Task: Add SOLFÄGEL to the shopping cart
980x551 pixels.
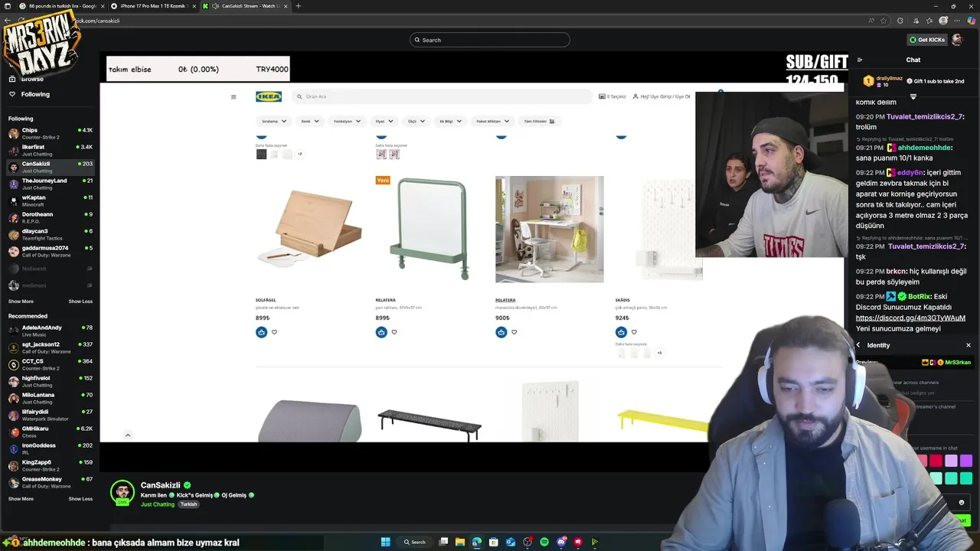Action: (262, 332)
